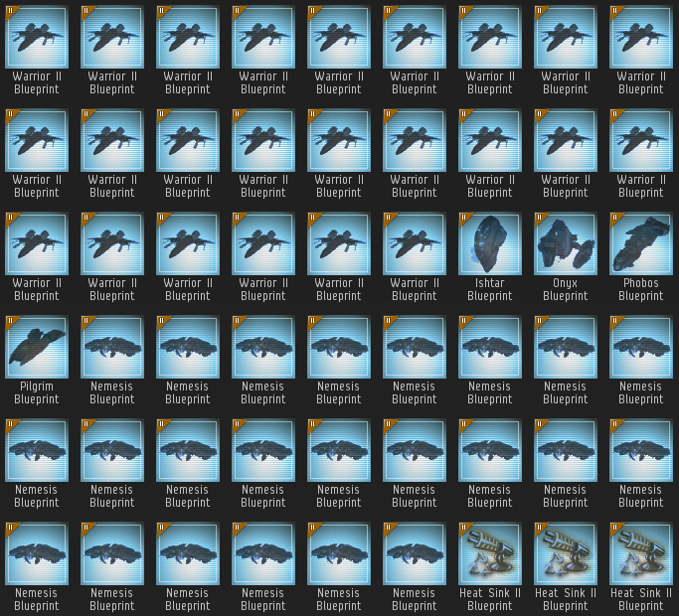Select the Phobos Blueprint icon

640,243
